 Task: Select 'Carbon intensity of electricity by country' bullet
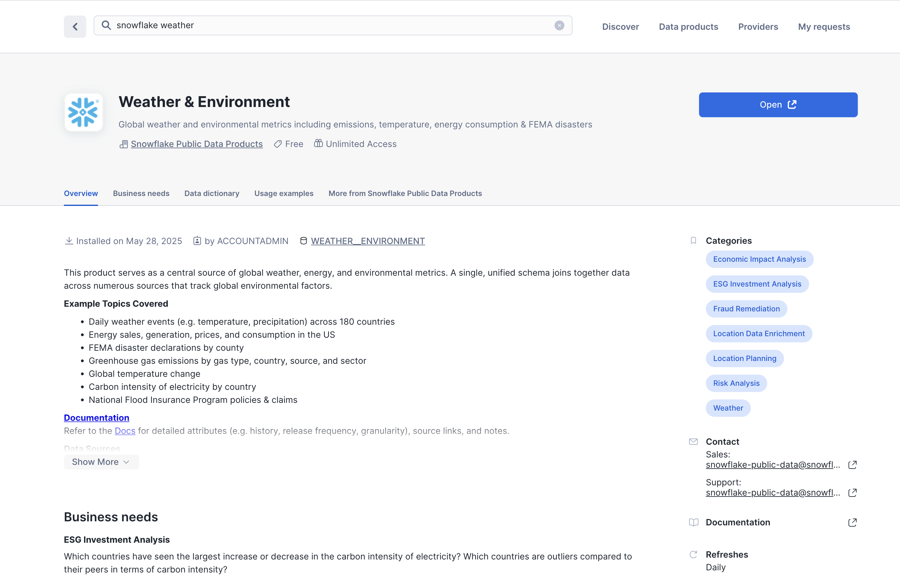(x=172, y=387)
